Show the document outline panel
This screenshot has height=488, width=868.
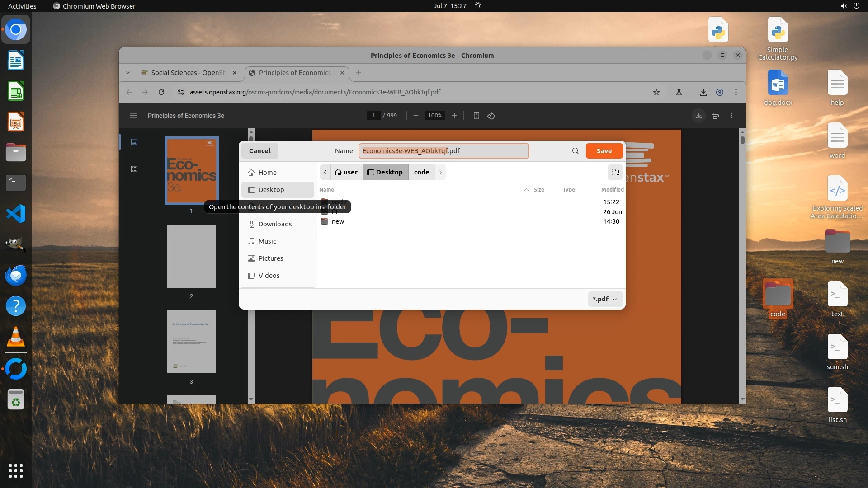134,169
